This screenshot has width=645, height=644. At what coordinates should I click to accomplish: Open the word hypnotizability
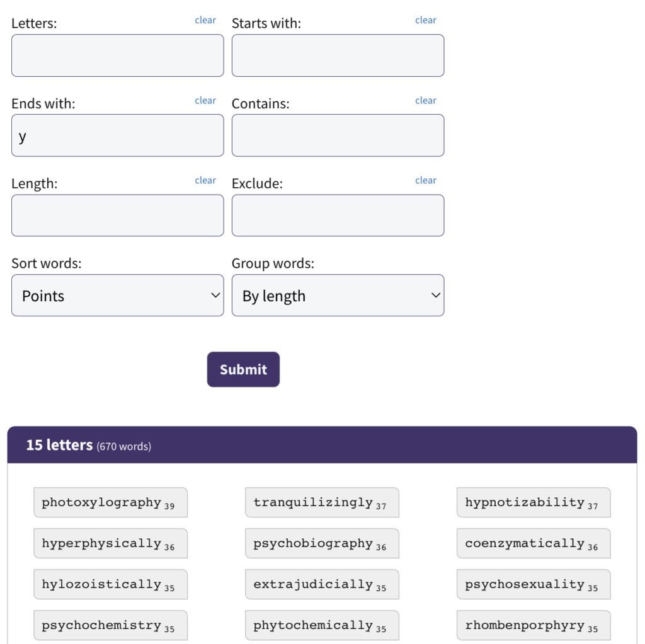pyautogui.click(x=534, y=502)
